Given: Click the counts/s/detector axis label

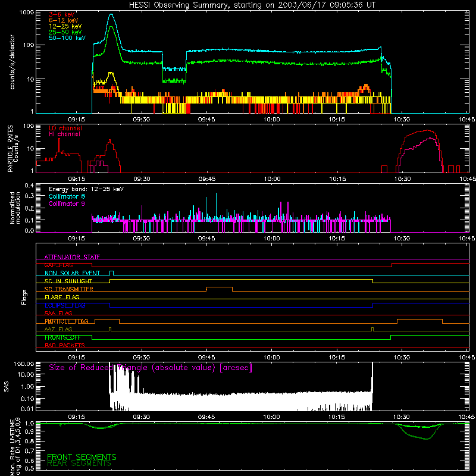Looking at the screenshot, I should 12,62.
